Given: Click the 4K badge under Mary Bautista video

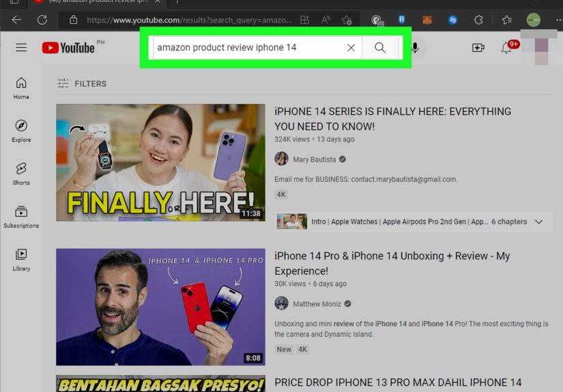Looking at the screenshot, I should [x=280, y=194].
